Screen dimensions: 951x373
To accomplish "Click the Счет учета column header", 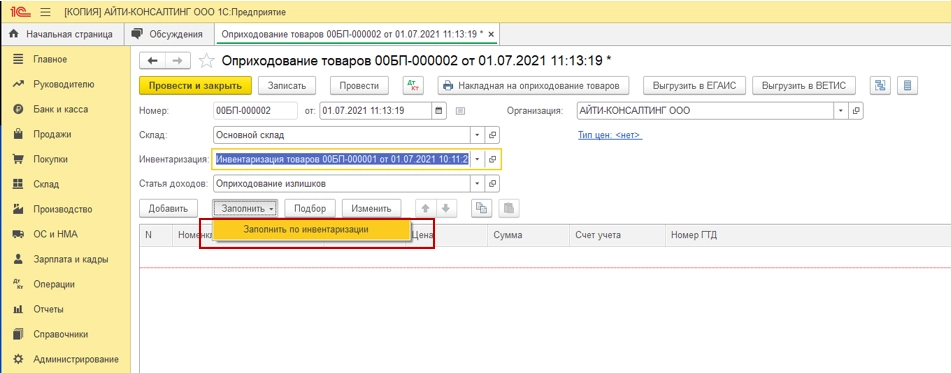I will click(617, 235).
